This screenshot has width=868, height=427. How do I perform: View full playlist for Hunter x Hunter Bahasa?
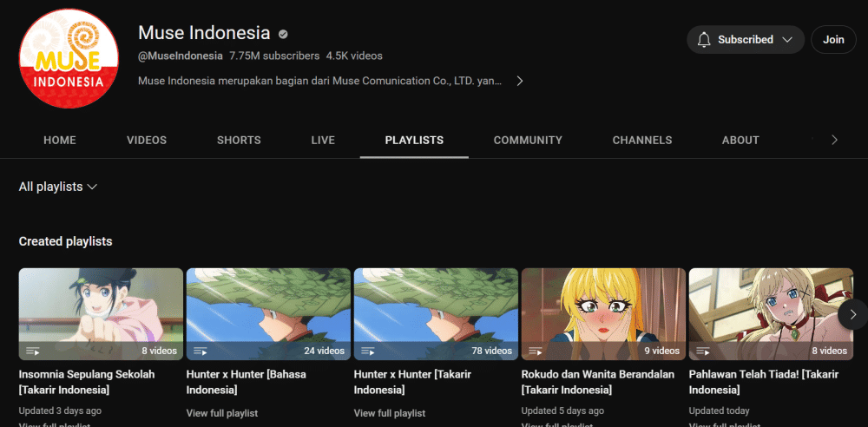point(222,413)
